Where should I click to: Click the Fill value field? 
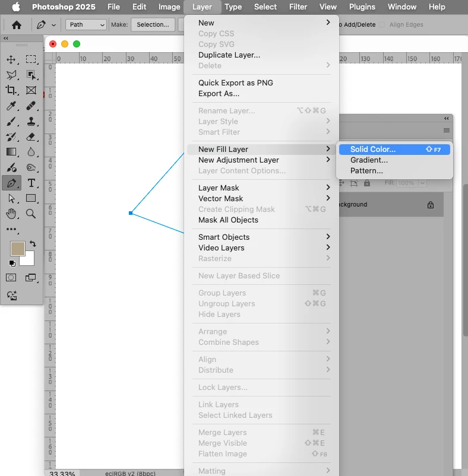pyautogui.click(x=407, y=183)
